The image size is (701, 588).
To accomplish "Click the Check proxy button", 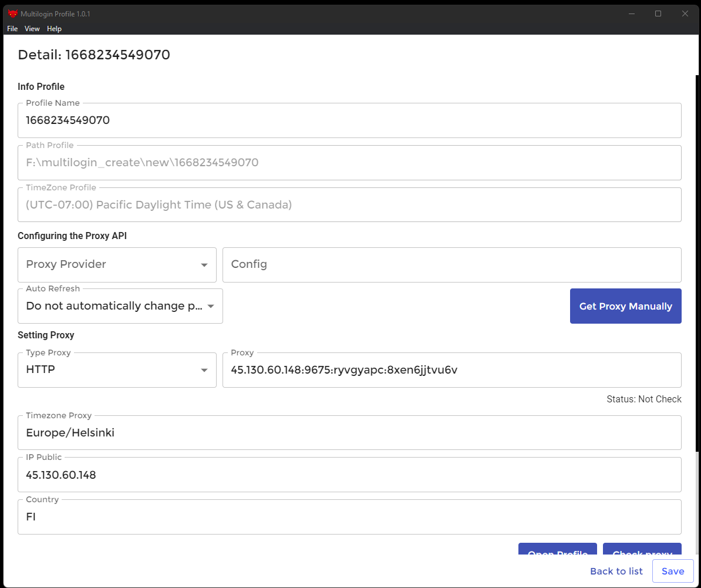I will coord(642,550).
